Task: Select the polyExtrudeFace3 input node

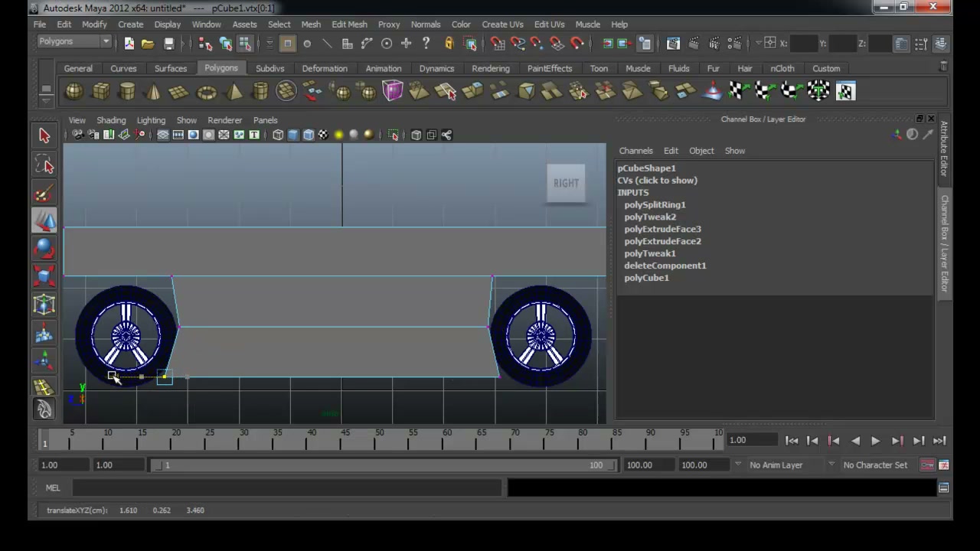Action: [662, 229]
